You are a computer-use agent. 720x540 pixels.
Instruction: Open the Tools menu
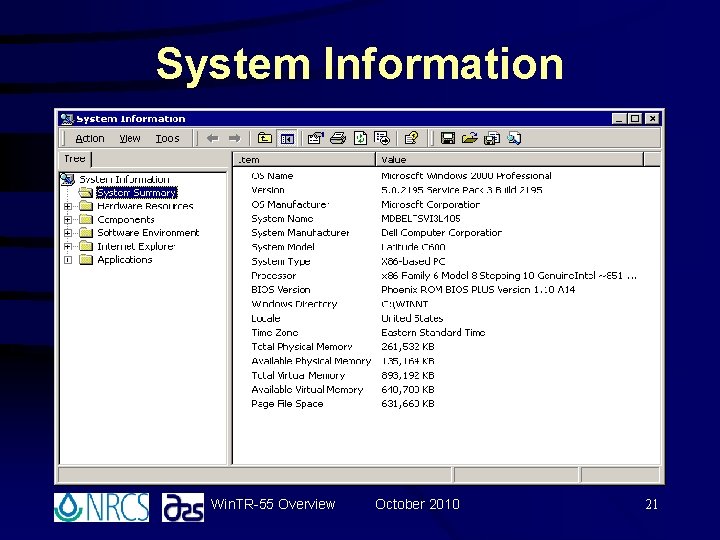pos(167,138)
